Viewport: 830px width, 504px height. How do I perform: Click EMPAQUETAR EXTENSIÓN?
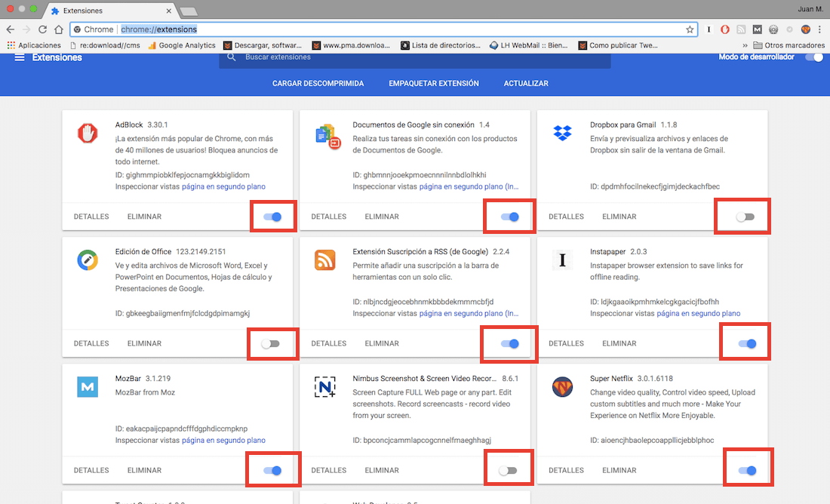(434, 84)
